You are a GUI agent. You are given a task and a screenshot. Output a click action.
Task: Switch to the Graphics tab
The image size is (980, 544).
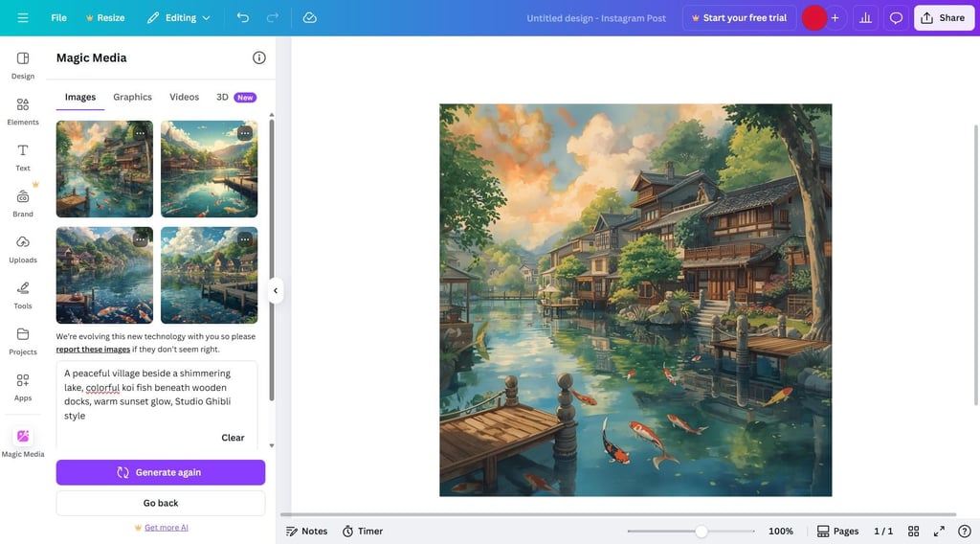pos(132,97)
